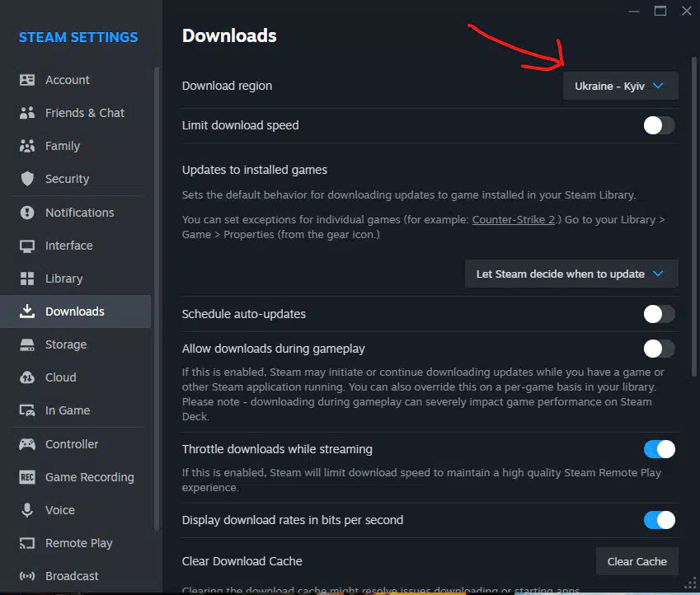Select Game Recording settings

click(76, 477)
